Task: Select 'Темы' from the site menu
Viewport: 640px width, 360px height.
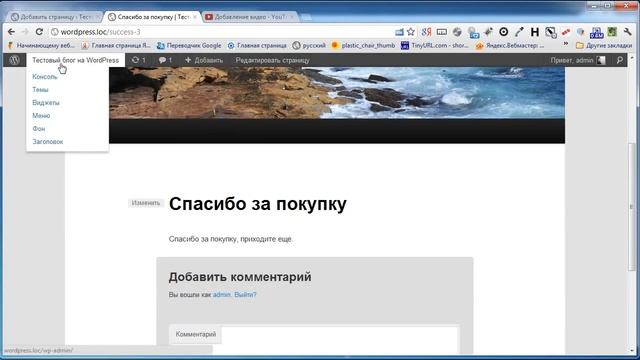Action: pos(40,89)
